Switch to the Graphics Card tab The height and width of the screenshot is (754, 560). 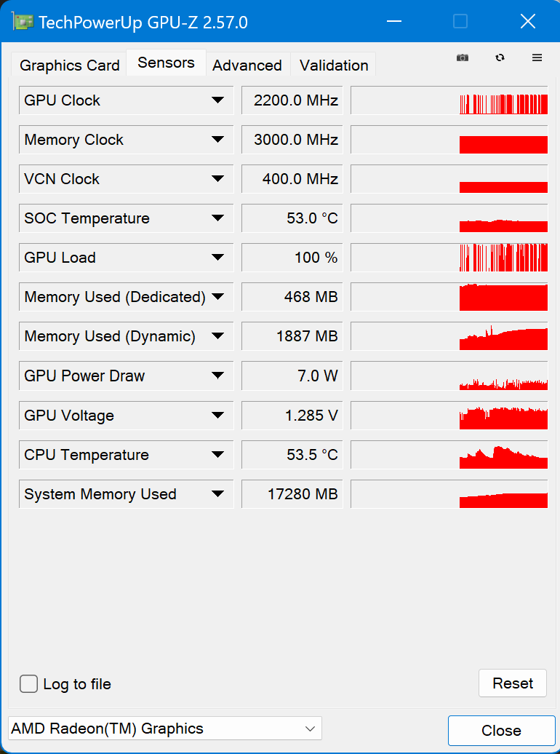(x=69, y=65)
